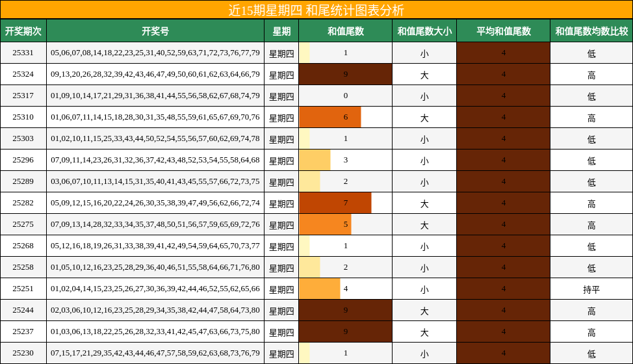Screen dimensions: 633x364
Task: Select the 持平 cell in row 25251
Action: pyautogui.click(x=591, y=289)
